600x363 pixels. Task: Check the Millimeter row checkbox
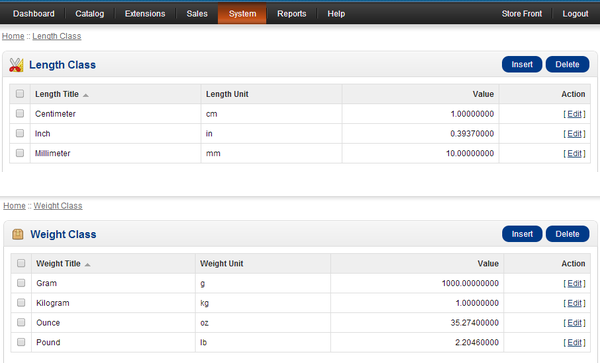click(20, 153)
